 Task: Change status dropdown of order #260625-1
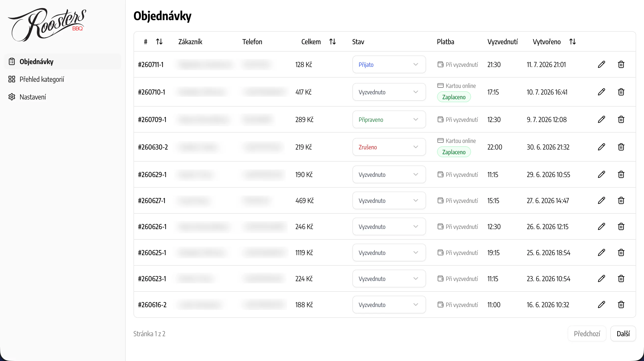point(389,252)
